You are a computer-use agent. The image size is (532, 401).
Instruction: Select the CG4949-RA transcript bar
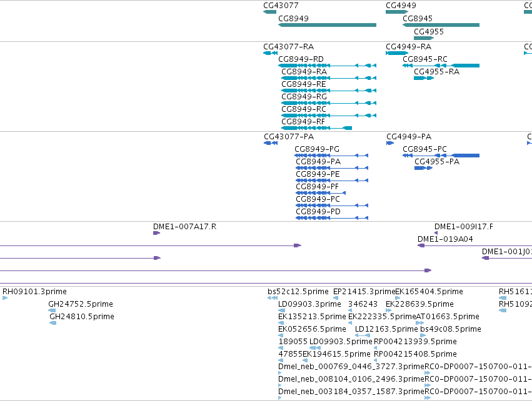396,53
